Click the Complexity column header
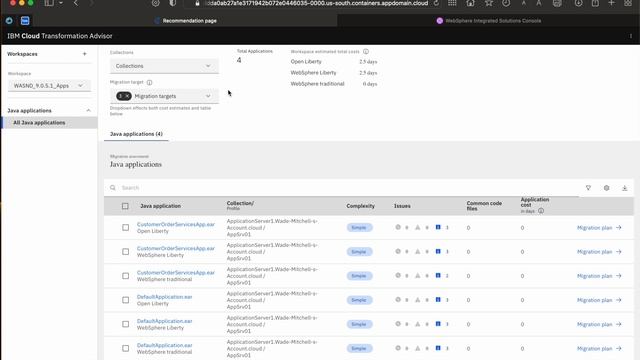 (x=360, y=206)
